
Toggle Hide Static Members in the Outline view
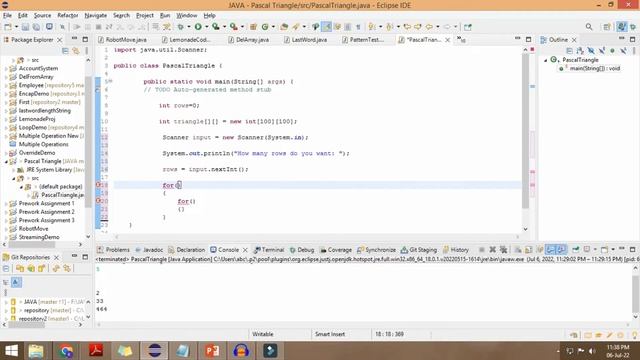(x=602, y=51)
